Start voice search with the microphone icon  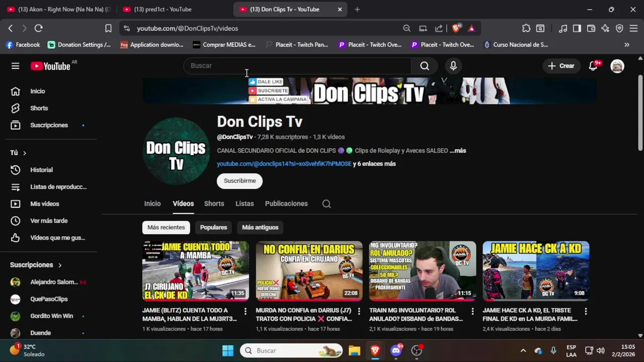click(x=453, y=66)
